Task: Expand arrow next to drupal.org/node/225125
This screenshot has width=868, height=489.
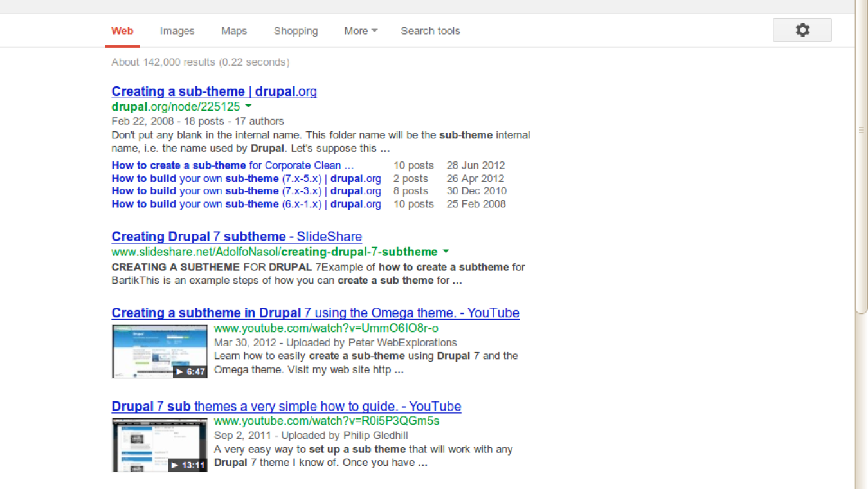Action: click(x=248, y=106)
